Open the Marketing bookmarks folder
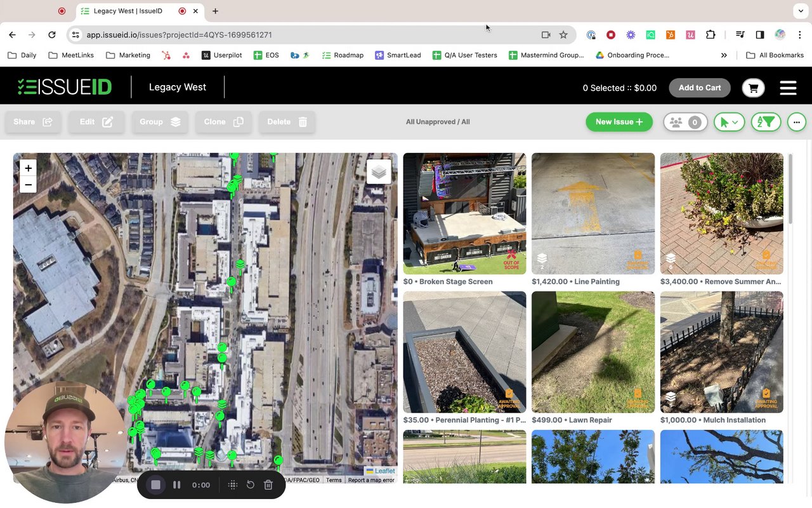Viewport: 812px width, 508px height. 128,55
